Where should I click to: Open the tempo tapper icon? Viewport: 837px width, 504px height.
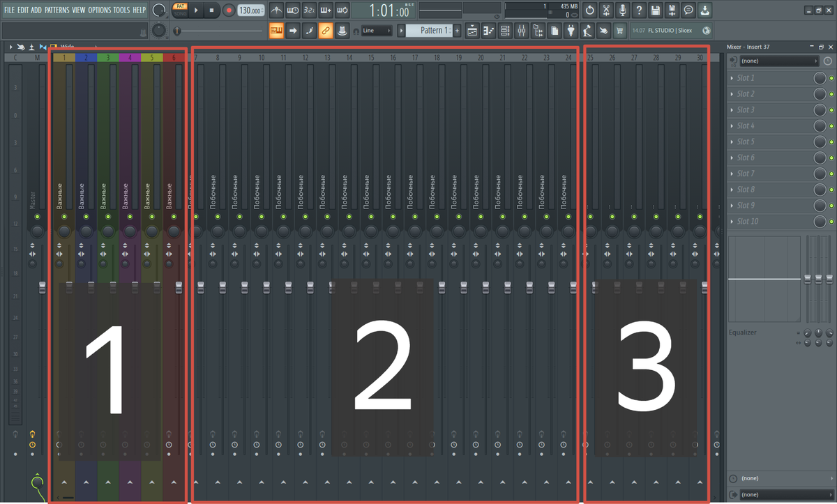click(x=587, y=31)
